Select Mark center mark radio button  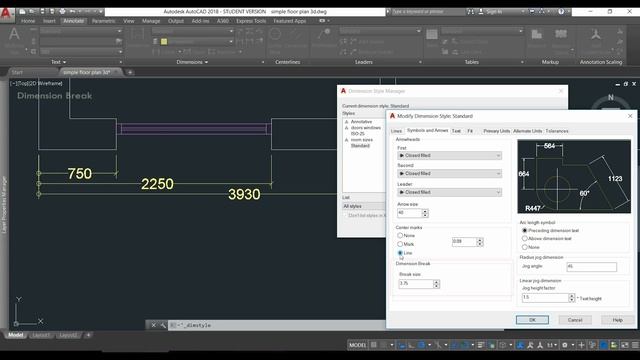pyautogui.click(x=400, y=244)
